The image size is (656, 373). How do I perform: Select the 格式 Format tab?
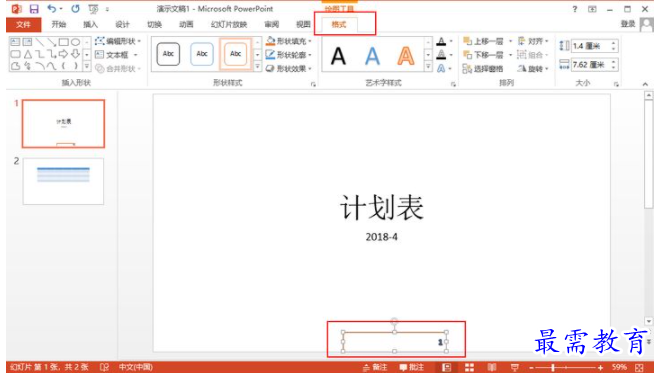pos(339,25)
